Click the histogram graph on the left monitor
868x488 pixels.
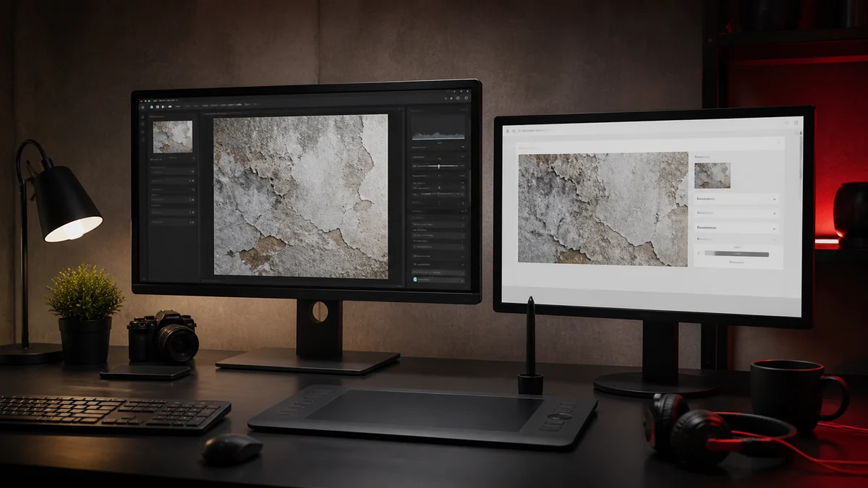[438, 128]
